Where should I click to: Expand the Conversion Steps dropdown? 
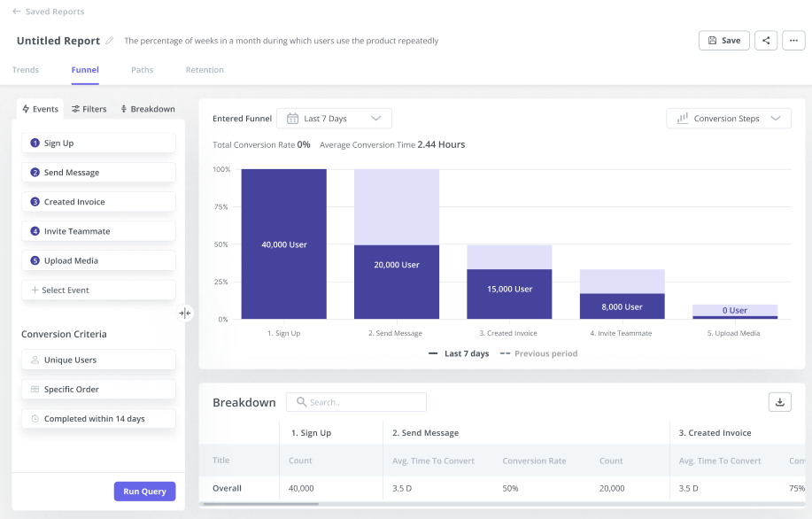coord(728,119)
